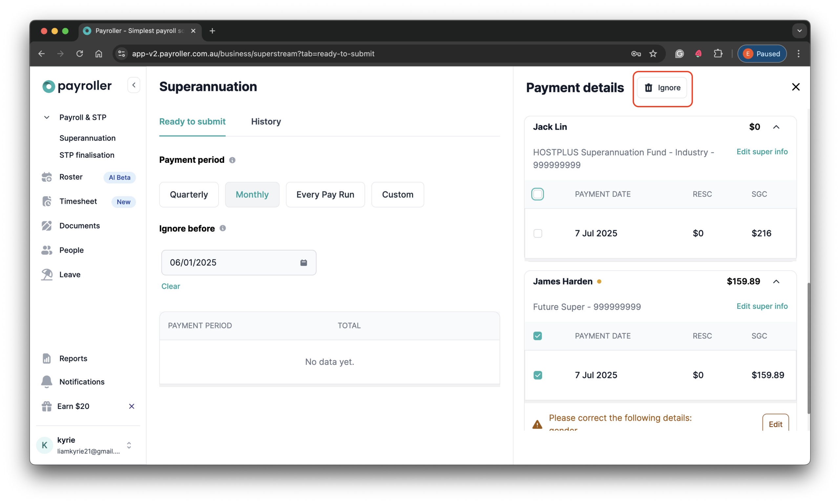
Task: Show Ignore before info tooltip icon
Action: [223, 228]
